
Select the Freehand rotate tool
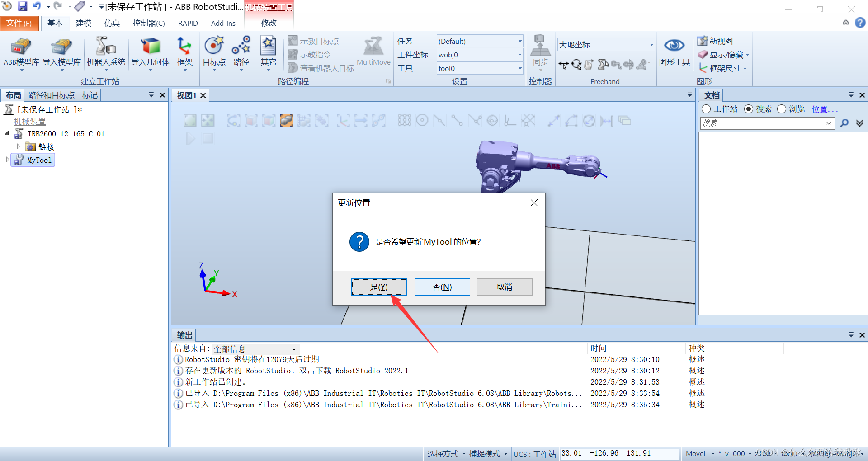(576, 65)
